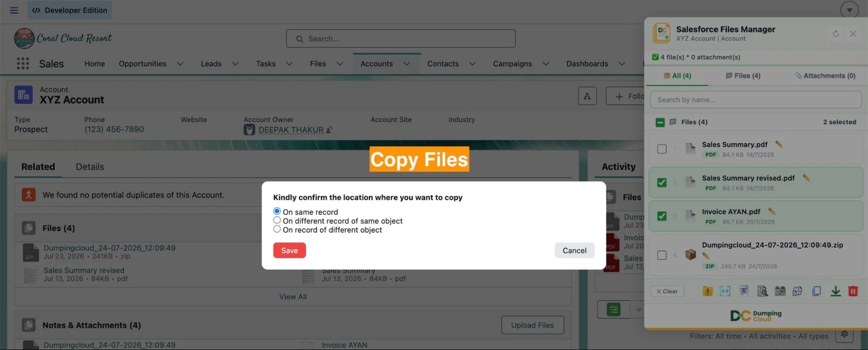868x350 pixels.
Task: Open the App Launcher grid icon
Action: tap(23, 63)
